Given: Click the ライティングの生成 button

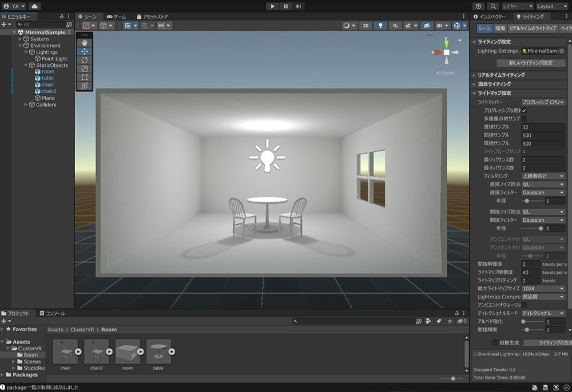Looking at the screenshot, I should point(546,342).
